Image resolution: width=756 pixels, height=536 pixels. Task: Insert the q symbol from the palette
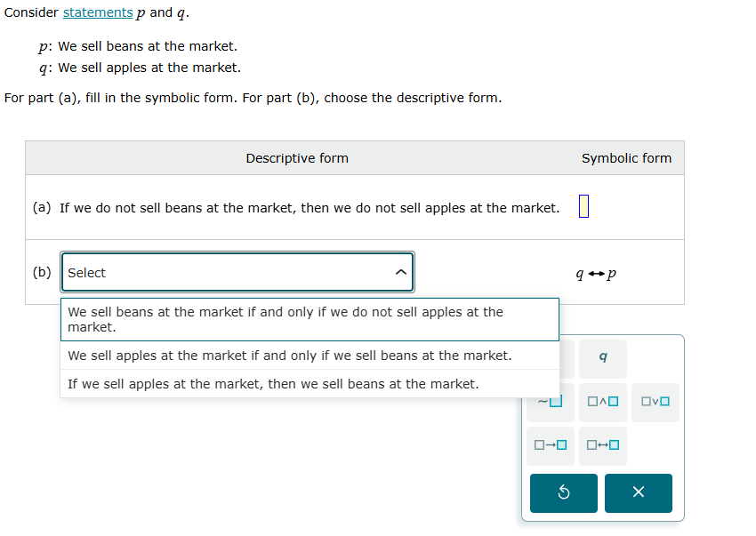pos(602,358)
